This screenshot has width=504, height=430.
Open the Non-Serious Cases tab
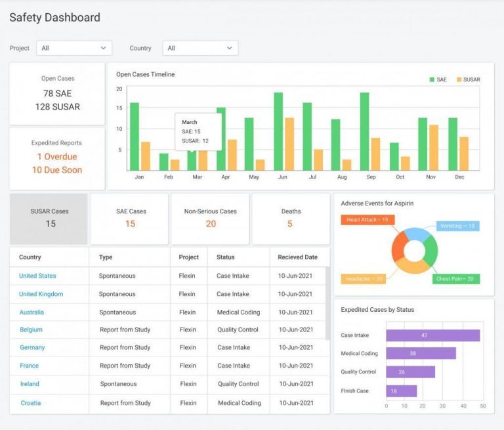point(211,219)
